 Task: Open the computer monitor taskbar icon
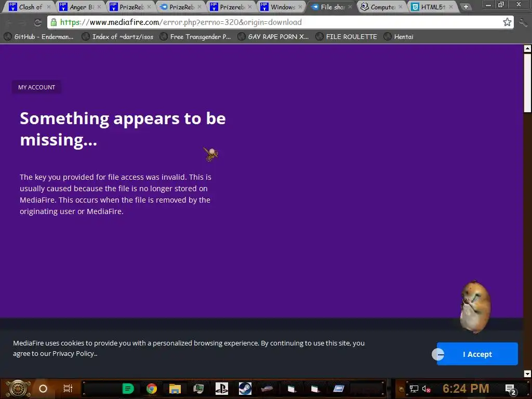[198, 389]
